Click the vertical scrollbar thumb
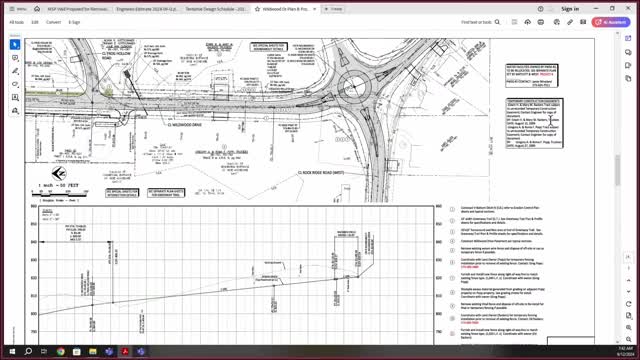Viewport: 640px width, 360px height. click(618, 169)
